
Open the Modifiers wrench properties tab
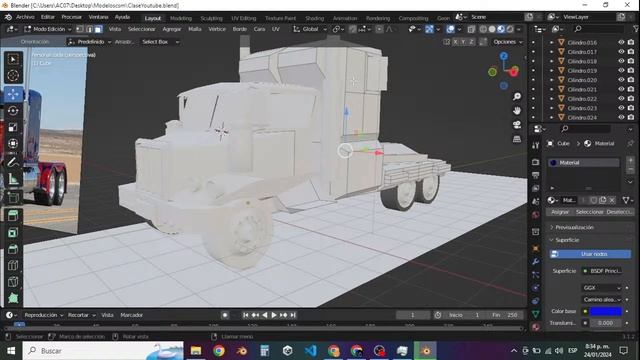(x=536, y=261)
